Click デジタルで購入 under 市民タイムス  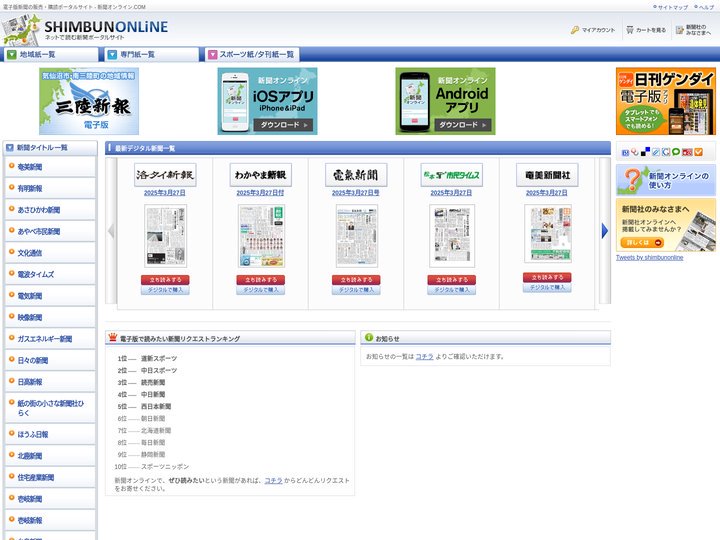coord(451,290)
